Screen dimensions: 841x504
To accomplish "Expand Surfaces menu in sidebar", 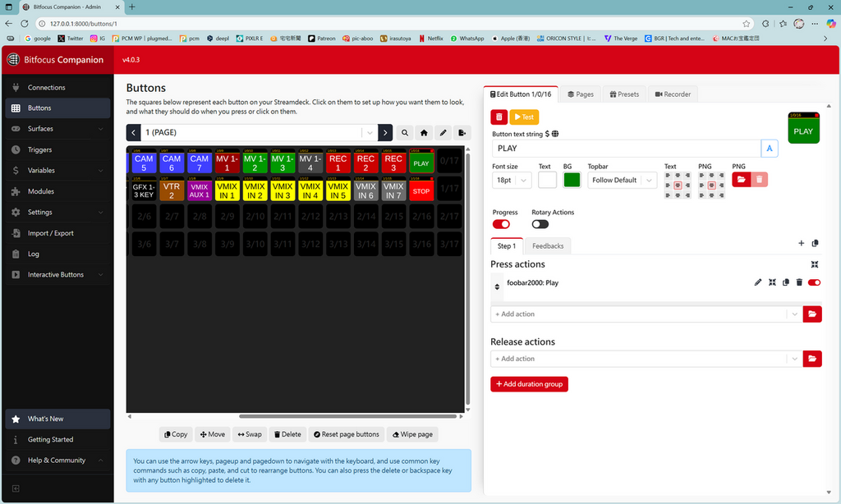I will [x=58, y=129].
